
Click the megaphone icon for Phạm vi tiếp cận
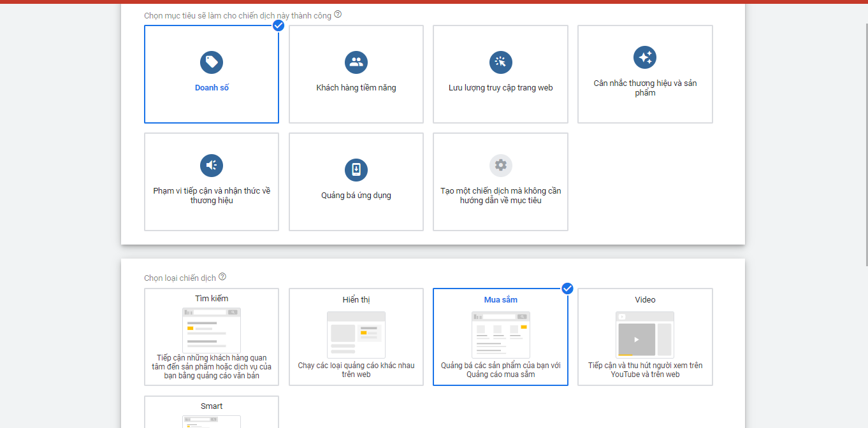click(211, 165)
